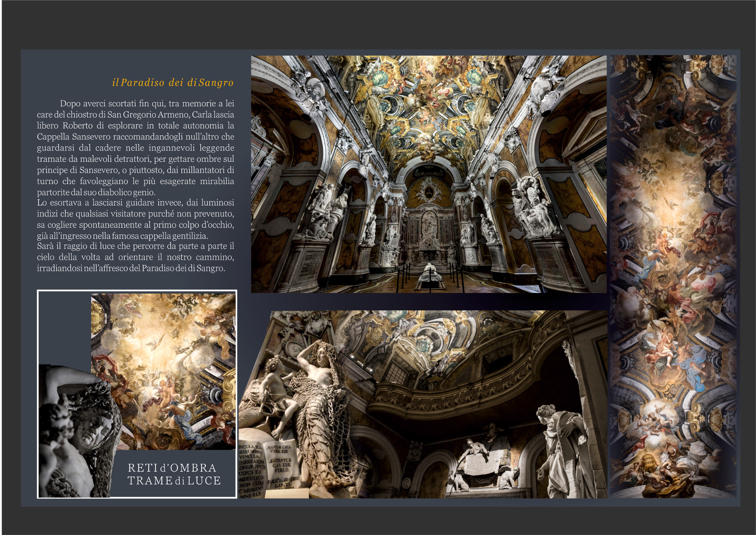Screen dimensions: 756x535
Task: Click the net-draped marble figure
Action: 317,403
